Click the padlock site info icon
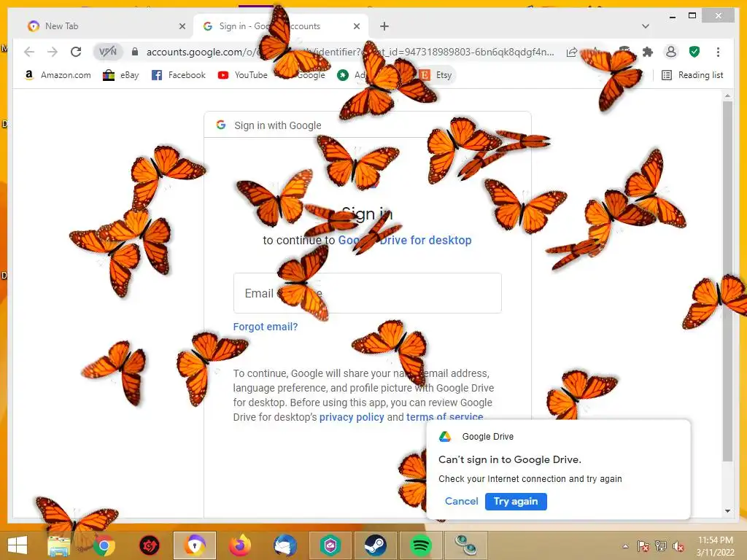 pos(135,52)
